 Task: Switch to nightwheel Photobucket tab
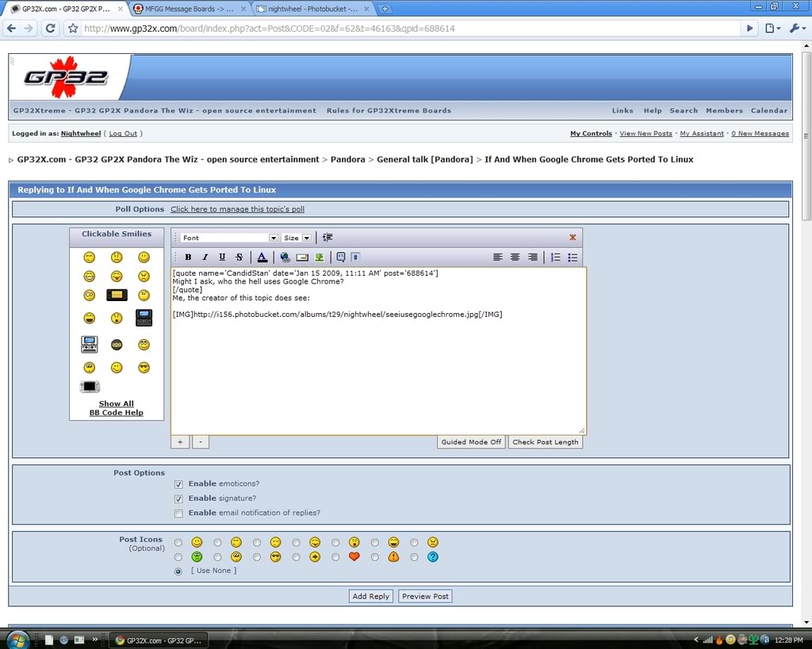pos(312,9)
